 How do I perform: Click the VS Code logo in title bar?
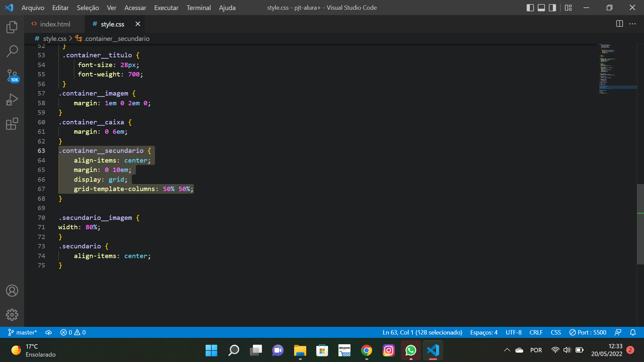click(9, 8)
